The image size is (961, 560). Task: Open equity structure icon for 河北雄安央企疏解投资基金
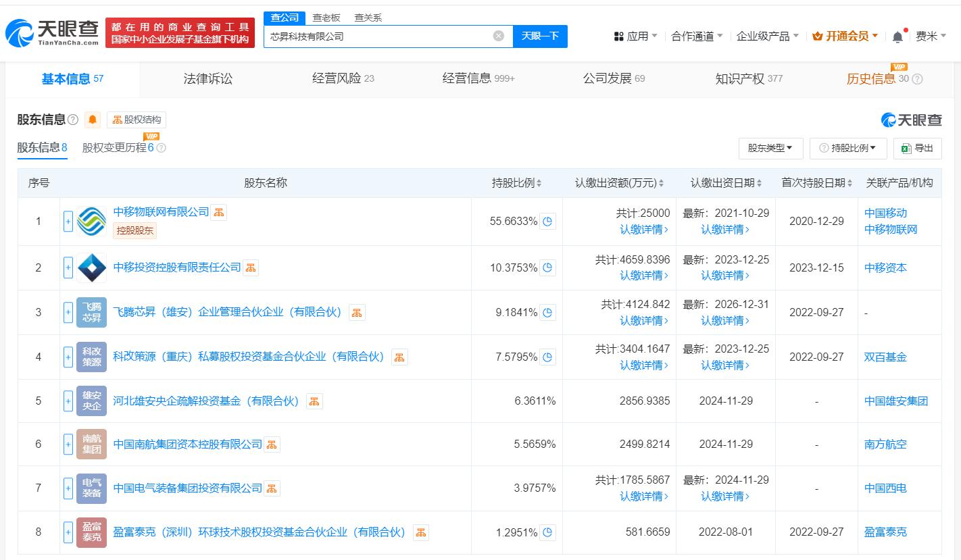click(314, 401)
